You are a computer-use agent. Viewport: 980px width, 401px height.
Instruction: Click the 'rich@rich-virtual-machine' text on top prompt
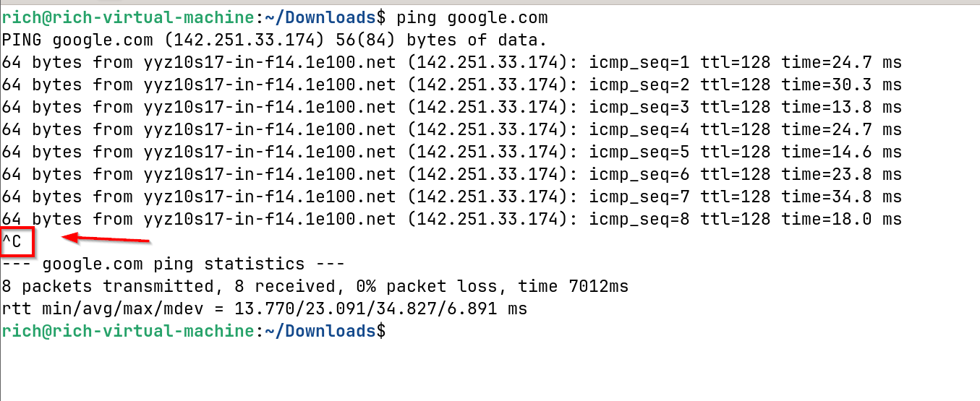[129, 17]
